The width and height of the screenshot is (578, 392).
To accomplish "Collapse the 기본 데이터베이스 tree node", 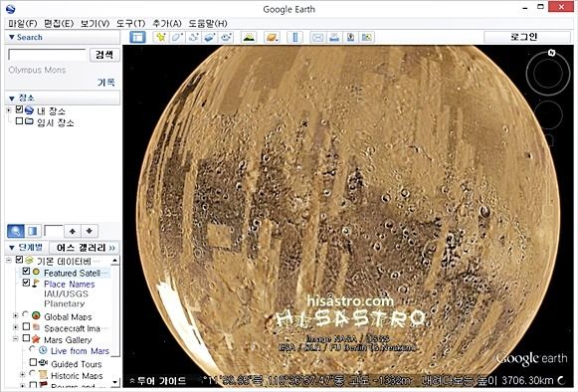I will point(9,261).
